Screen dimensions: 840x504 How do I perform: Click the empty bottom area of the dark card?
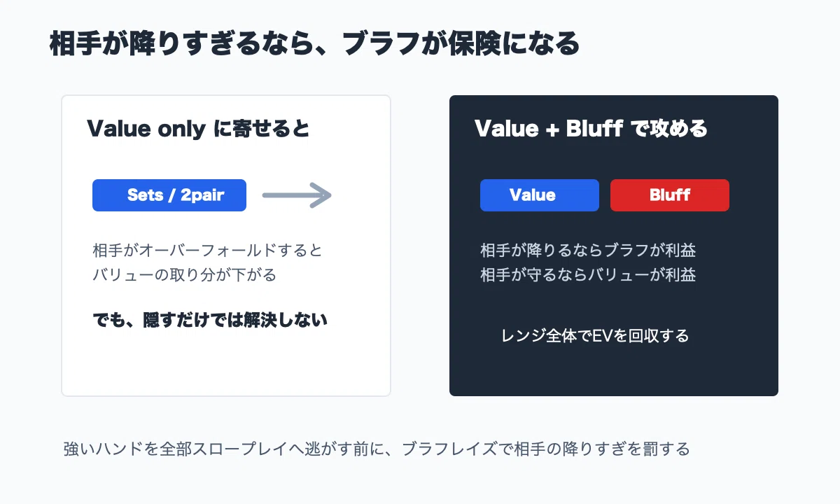[614, 372]
